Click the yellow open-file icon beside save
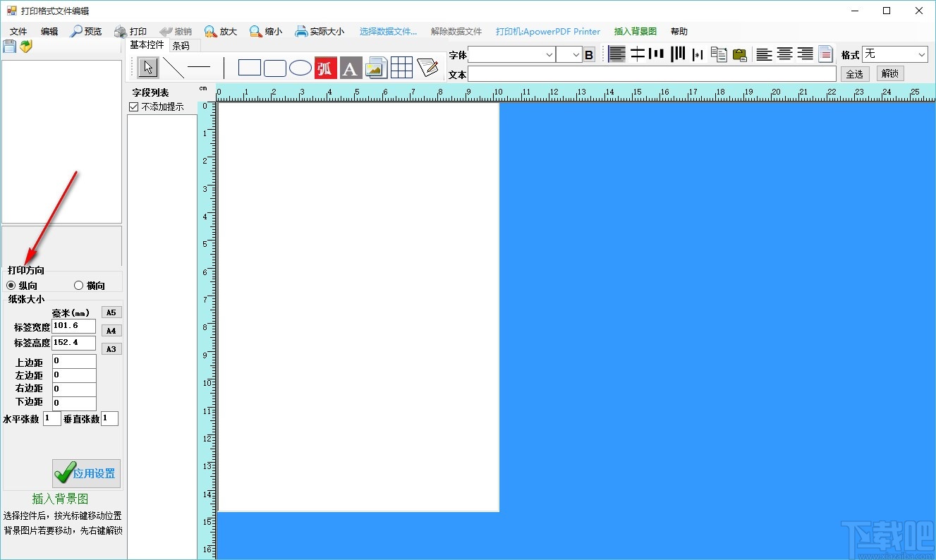Viewport: 936px width, 560px height. 26,47
